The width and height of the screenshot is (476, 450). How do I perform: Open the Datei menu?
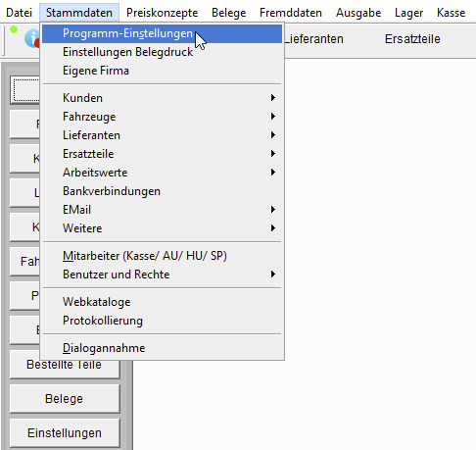tap(19, 13)
